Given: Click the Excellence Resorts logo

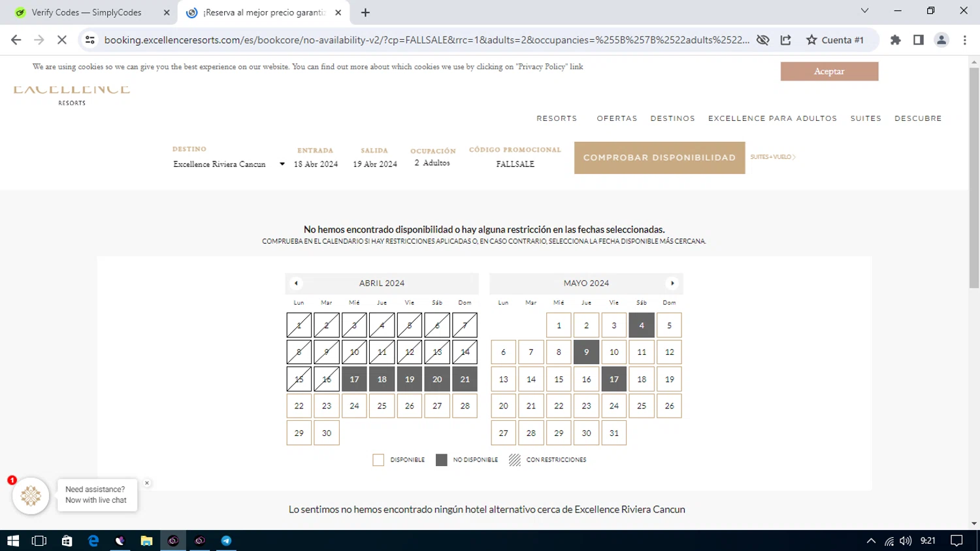Looking at the screenshot, I should (x=72, y=95).
